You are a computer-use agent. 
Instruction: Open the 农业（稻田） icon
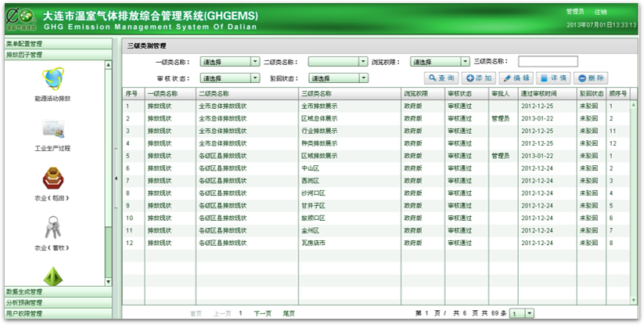(52, 179)
